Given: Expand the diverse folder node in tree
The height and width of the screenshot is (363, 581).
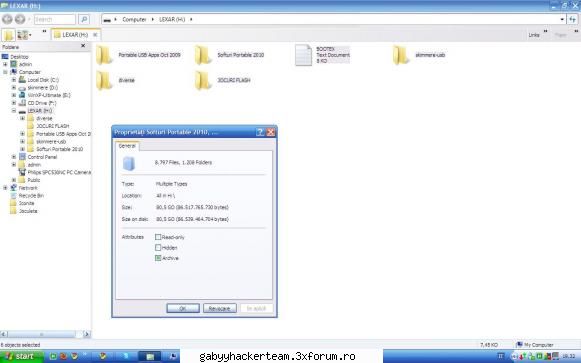Looking at the screenshot, I should click(x=23, y=119).
